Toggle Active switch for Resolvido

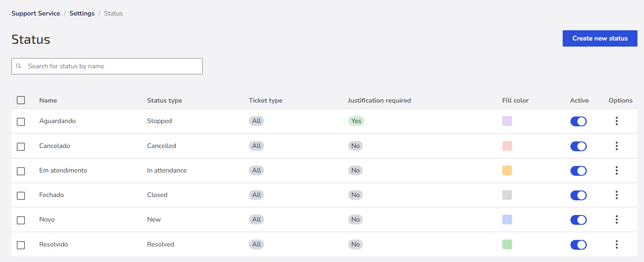[x=578, y=245]
